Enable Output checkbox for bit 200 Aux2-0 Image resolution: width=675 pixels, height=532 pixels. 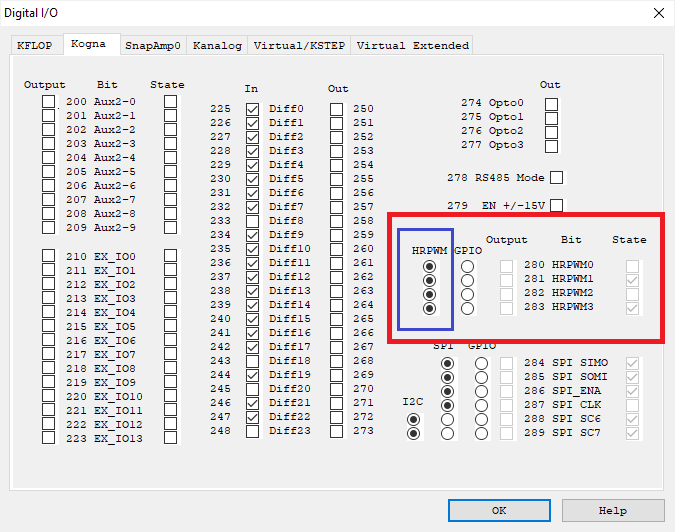[x=49, y=102]
